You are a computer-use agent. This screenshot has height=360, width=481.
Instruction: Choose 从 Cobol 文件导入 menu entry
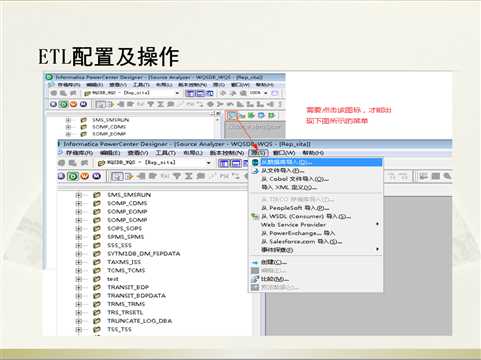click(x=316, y=179)
